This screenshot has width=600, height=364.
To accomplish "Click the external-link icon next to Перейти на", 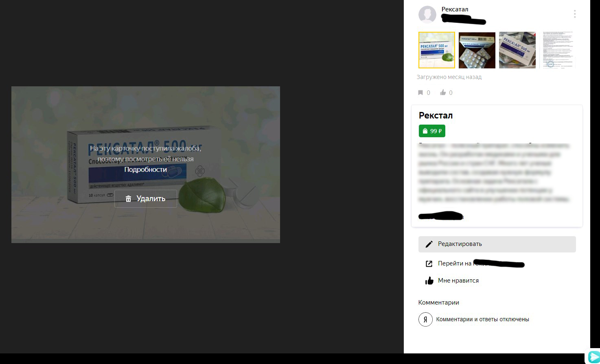I will click(x=429, y=263).
